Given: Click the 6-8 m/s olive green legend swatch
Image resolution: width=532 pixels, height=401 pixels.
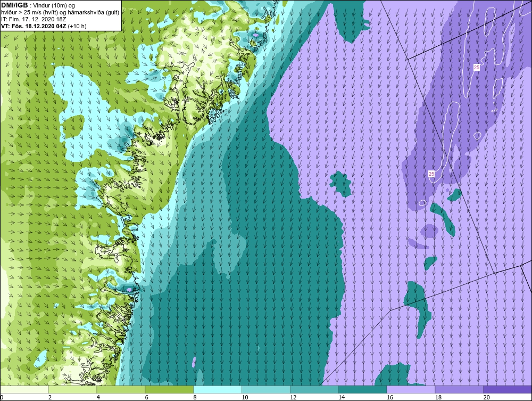Looking at the screenshot, I should 169,389.
